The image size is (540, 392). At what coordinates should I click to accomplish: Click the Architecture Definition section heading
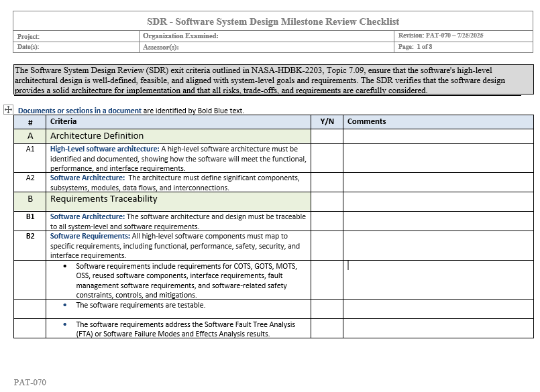point(97,136)
